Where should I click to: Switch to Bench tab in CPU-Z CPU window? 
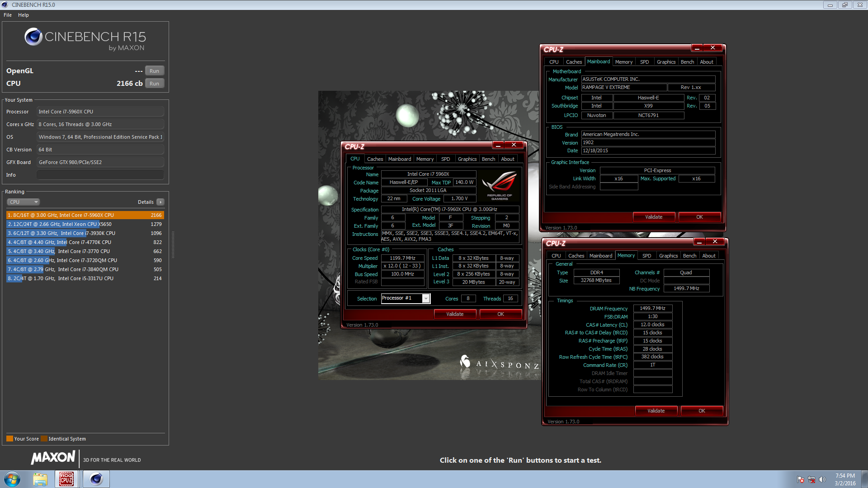coord(488,159)
